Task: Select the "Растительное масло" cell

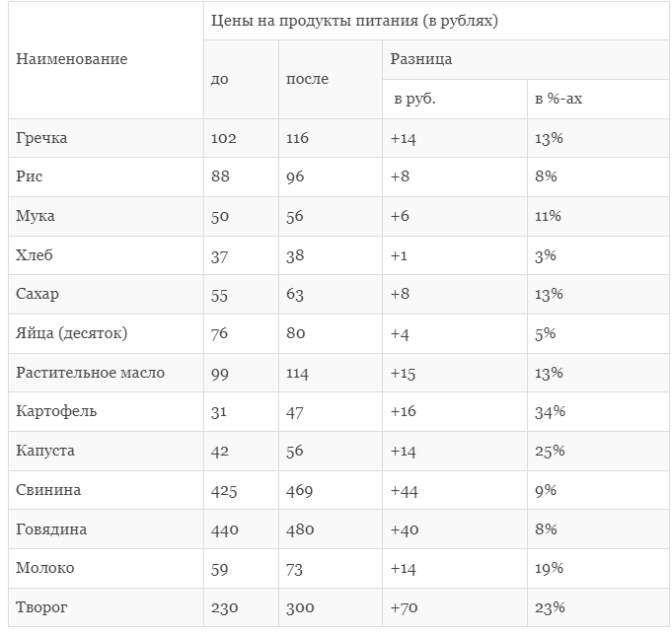Action: pyautogui.click(x=91, y=373)
